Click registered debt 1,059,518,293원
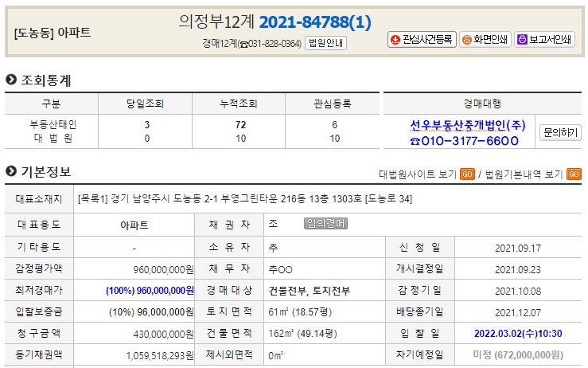 coord(160,355)
